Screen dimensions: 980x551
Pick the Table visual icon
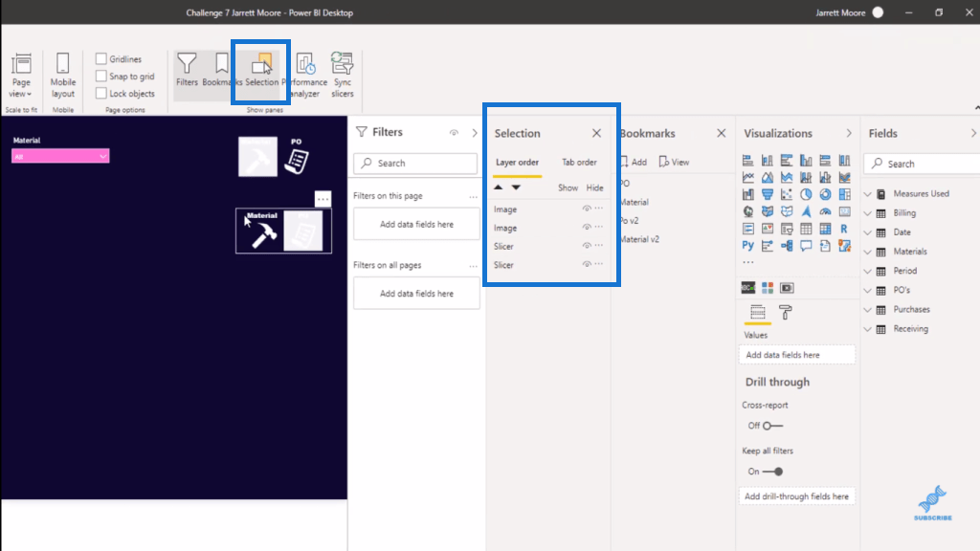click(x=806, y=229)
